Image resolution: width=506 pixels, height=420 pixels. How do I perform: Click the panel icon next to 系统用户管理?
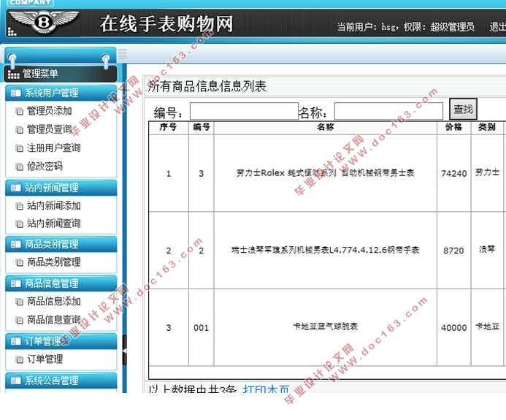pos(16,93)
